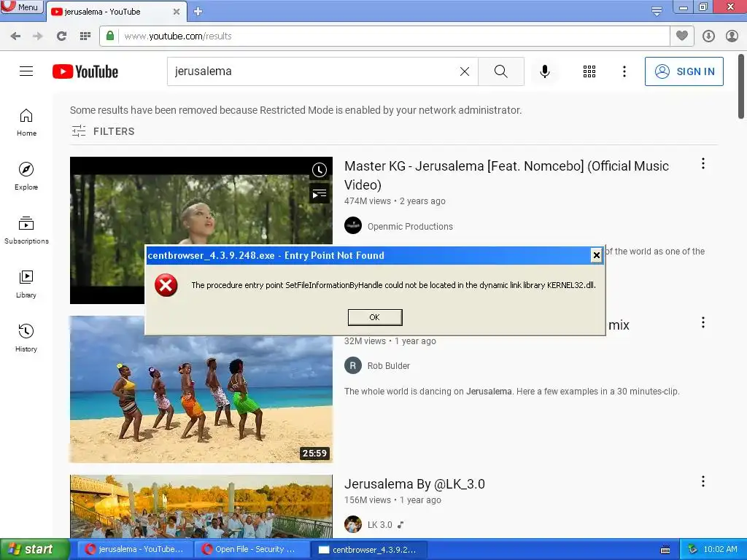Expand the FILTERS options

pyautogui.click(x=103, y=131)
